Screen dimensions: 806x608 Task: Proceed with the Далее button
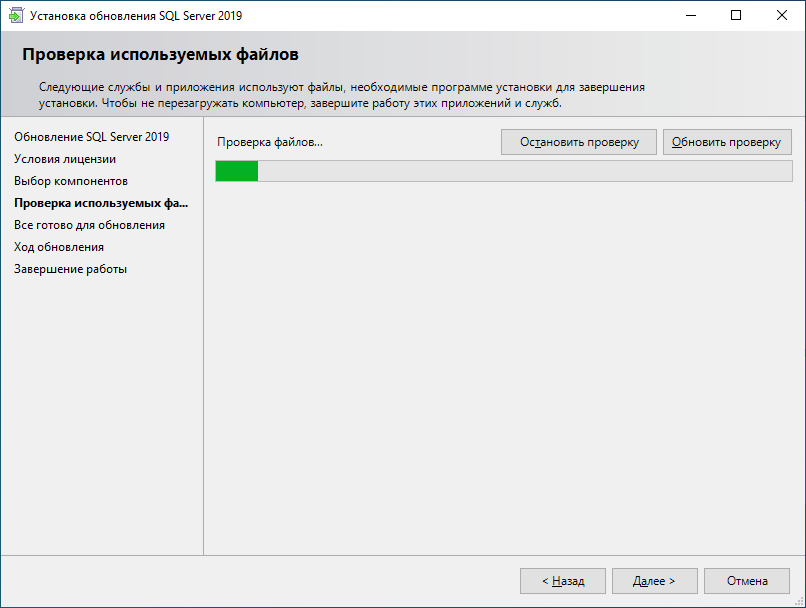point(654,581)
